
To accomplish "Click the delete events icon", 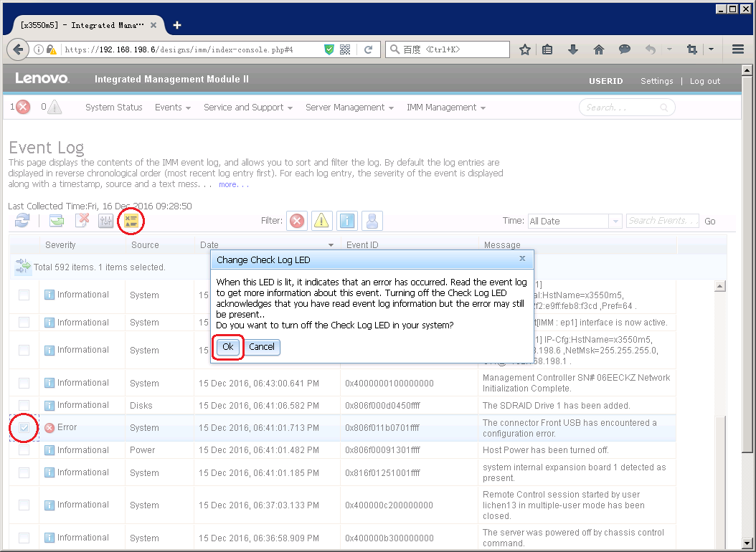I will (x=82, y=221).
